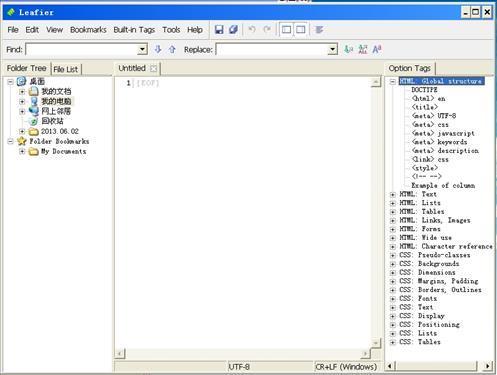
Task: Expand HTML: Character reference group
Action: (393, 247)
